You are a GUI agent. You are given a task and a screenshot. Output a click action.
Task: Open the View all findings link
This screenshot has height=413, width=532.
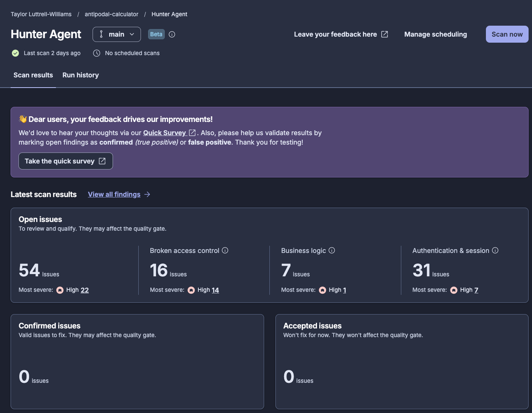114,194
